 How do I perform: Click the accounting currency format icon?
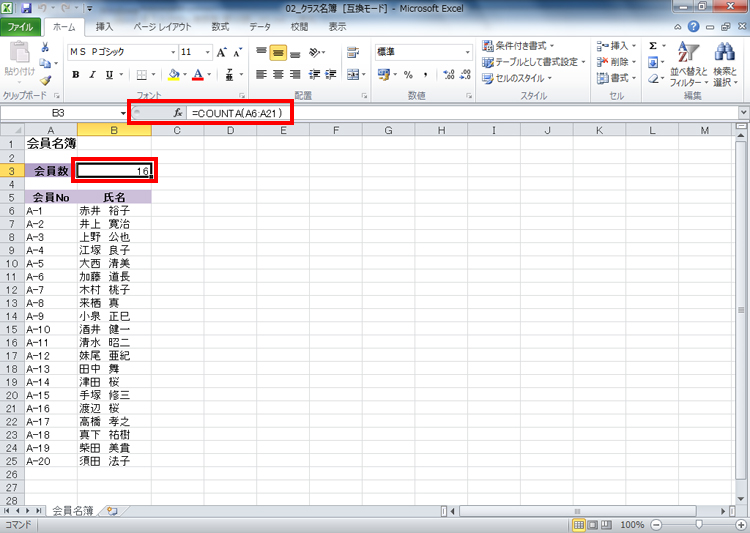[x=384, y=75]
